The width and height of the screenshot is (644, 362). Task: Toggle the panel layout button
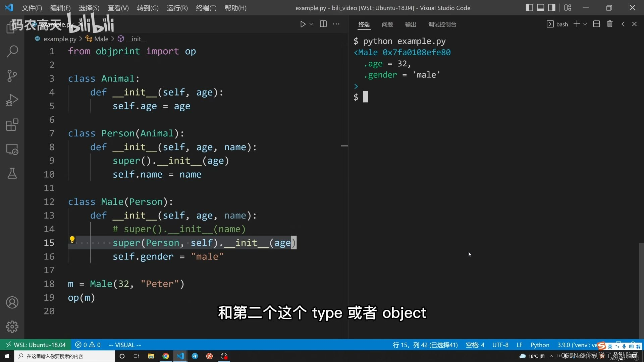[x=540, y=8]
